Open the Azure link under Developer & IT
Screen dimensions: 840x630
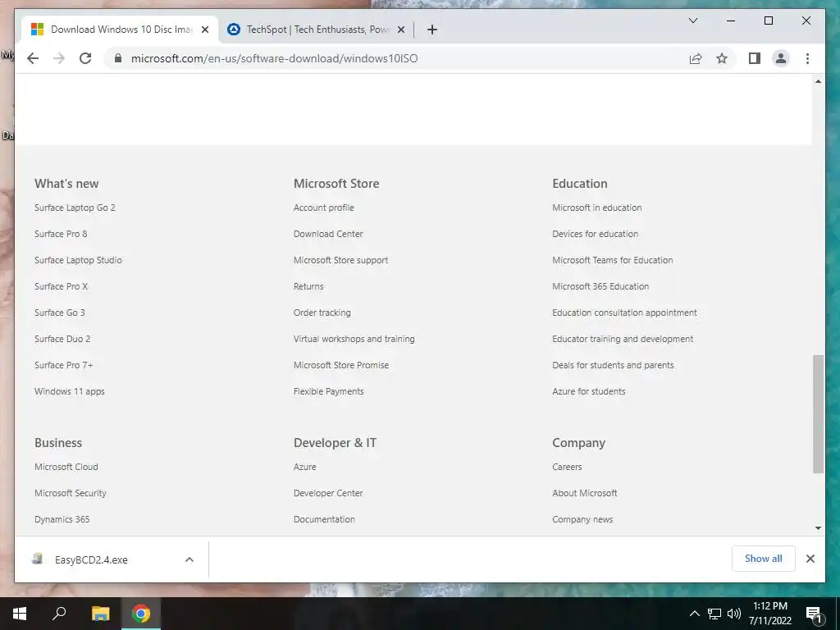click(x=305, y=467)
